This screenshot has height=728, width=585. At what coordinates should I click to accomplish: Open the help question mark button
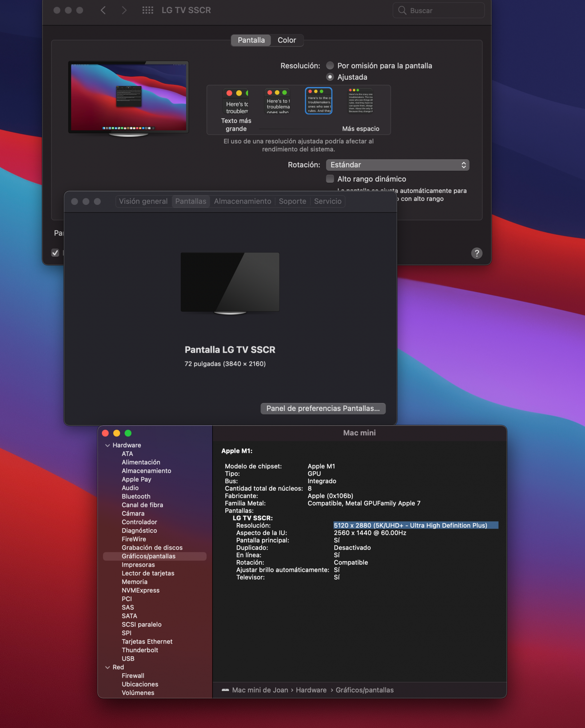477,253
